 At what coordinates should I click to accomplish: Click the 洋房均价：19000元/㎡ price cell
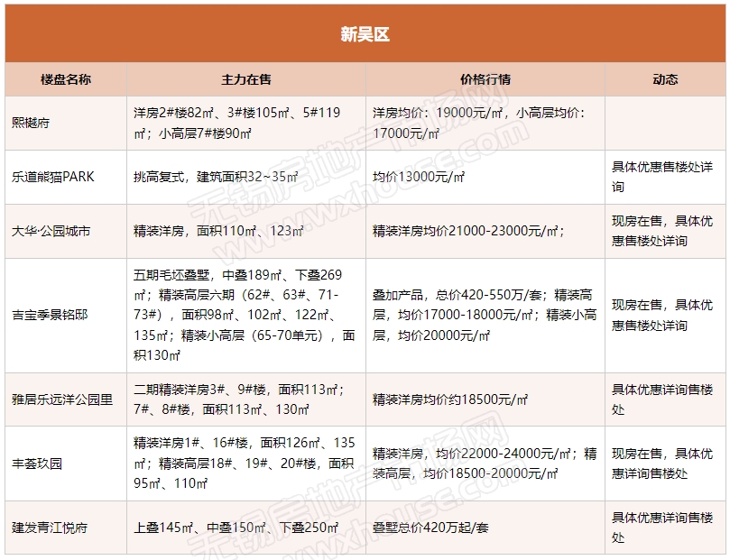tap(485, 124)
